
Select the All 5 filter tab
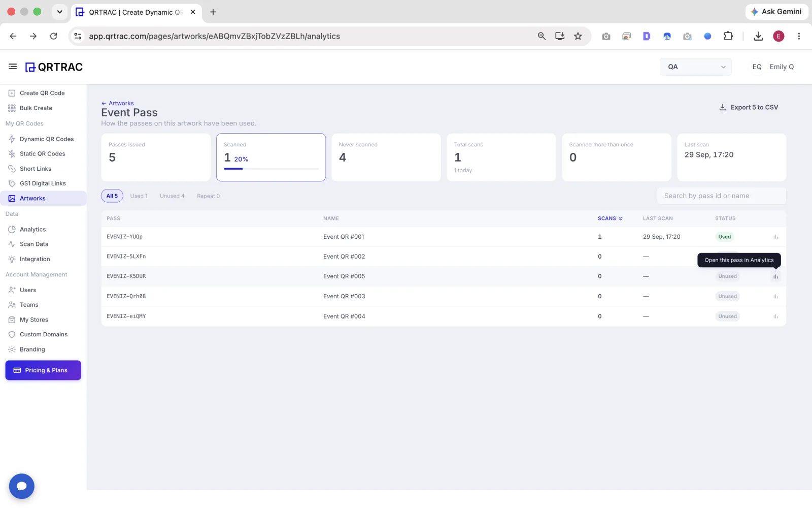coord(112,196)
